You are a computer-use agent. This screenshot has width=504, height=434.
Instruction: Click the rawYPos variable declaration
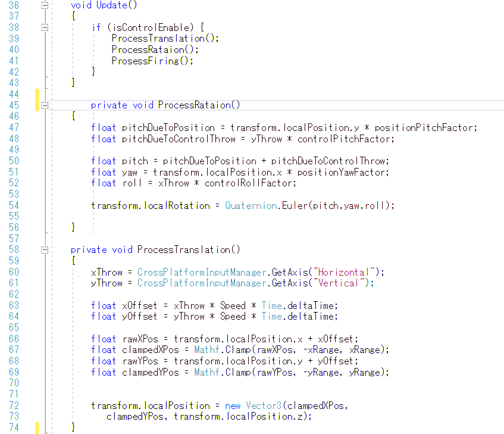point(140,361)
